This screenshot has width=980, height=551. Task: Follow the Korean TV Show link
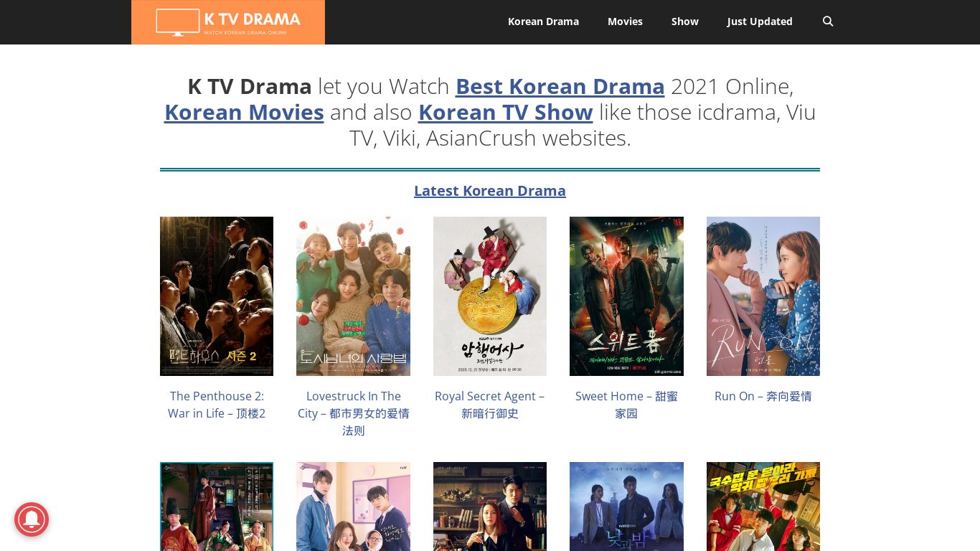[505, 112]
